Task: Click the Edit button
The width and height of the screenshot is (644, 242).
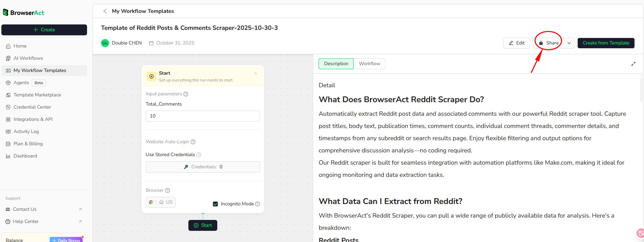Action: click(x=516, y=43)
